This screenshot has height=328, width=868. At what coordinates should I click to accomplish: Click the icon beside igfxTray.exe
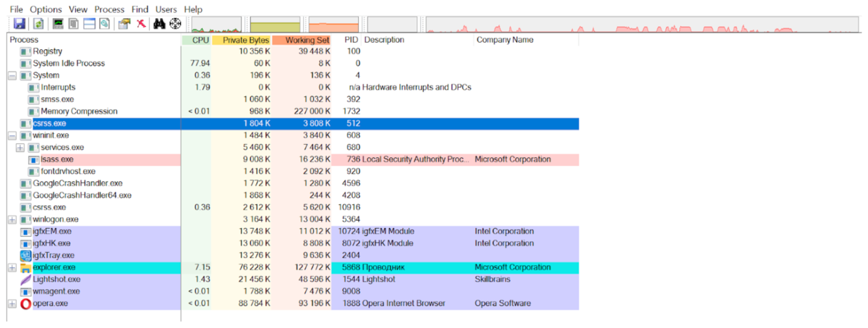[25, 256]
